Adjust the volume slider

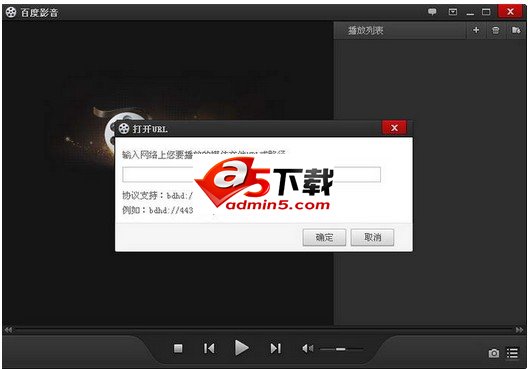(x=341, y=349)
